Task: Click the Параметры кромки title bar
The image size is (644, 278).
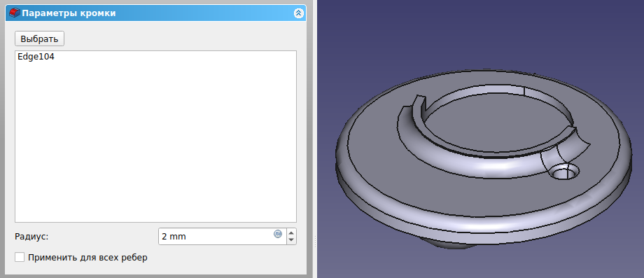Action: click(x=155, y=13)
